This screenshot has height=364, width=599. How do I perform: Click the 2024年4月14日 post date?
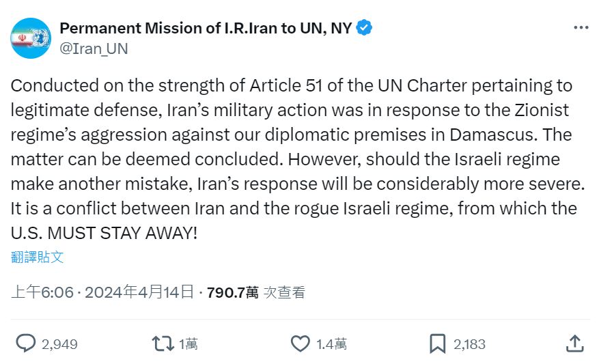(139, 292)
